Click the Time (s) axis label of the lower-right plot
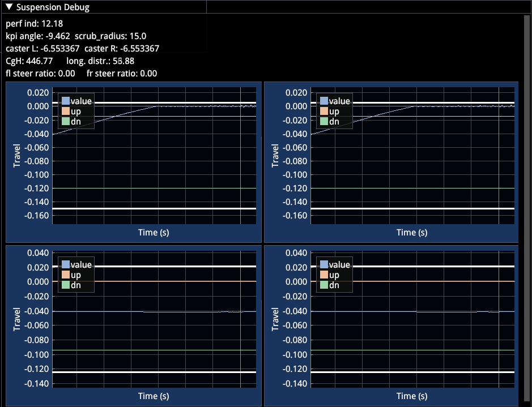Viewport: 532px width, 407px height. [412, 396]
